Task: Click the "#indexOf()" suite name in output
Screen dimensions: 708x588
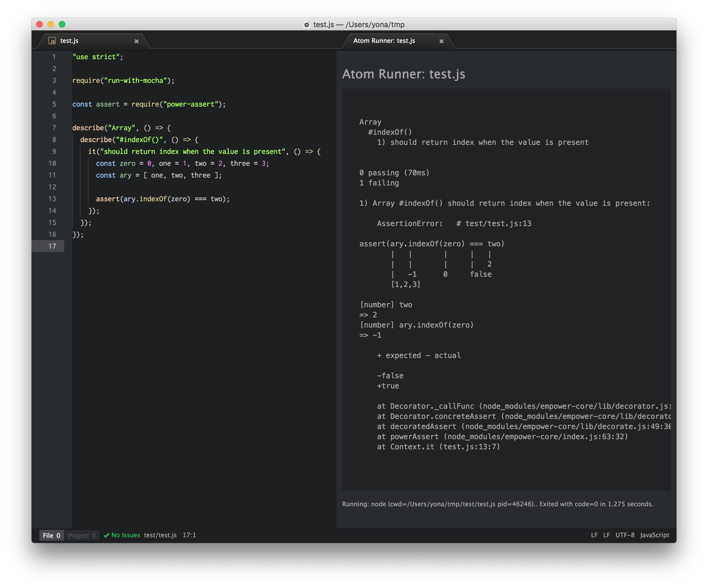Action: [390, 132]
